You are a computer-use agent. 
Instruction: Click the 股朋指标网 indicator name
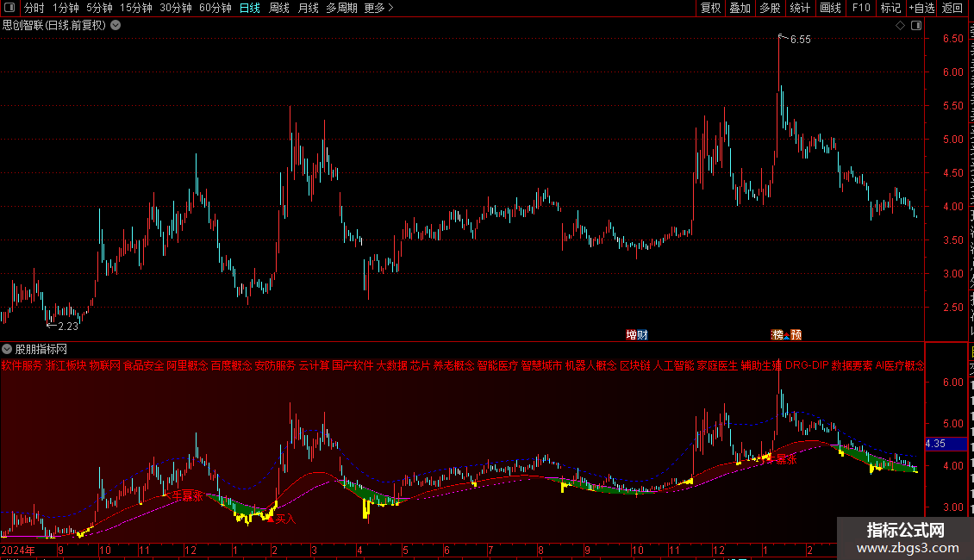(x=41, y=350)
